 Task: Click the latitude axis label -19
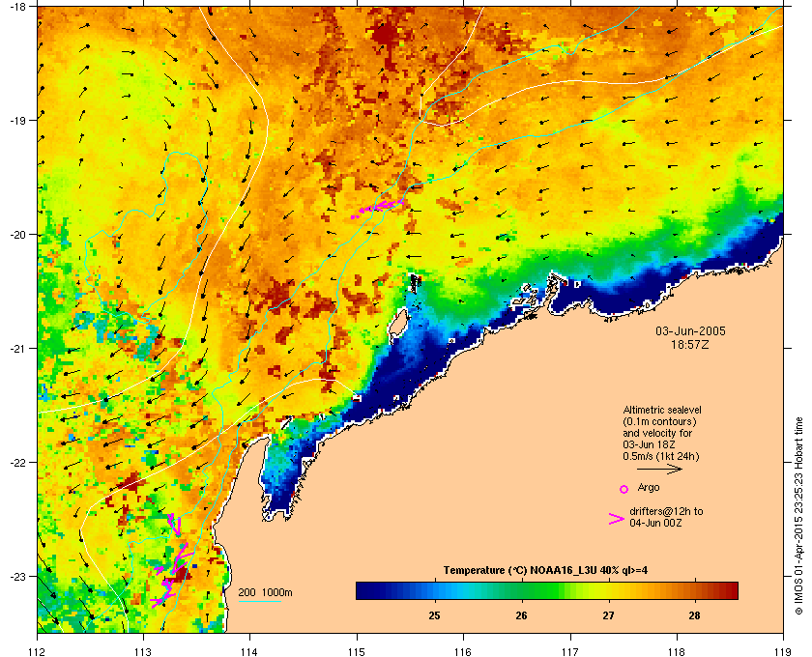(18, 120)
